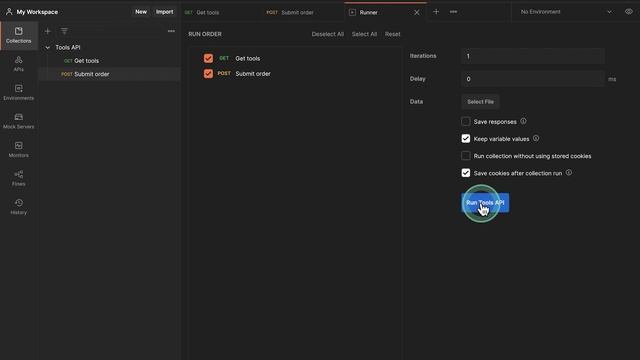Open the Mock Servers sidebar panel

pos(18,121)
